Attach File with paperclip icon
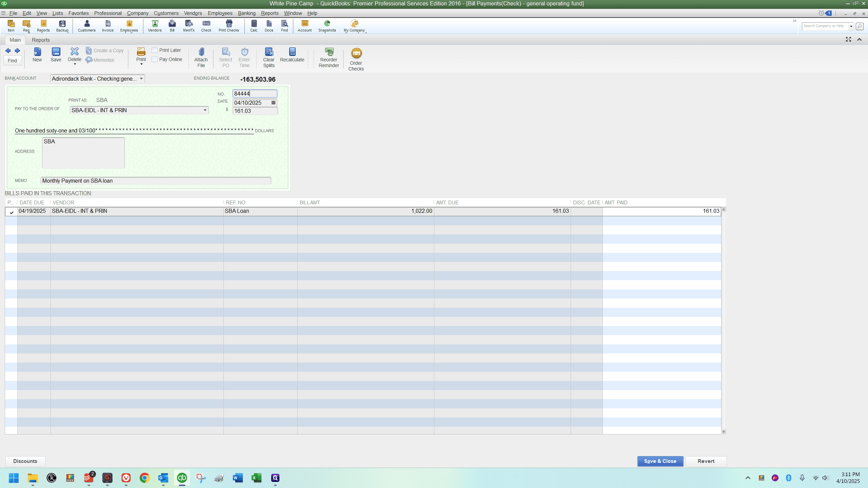868x488 pixels. 201,58
